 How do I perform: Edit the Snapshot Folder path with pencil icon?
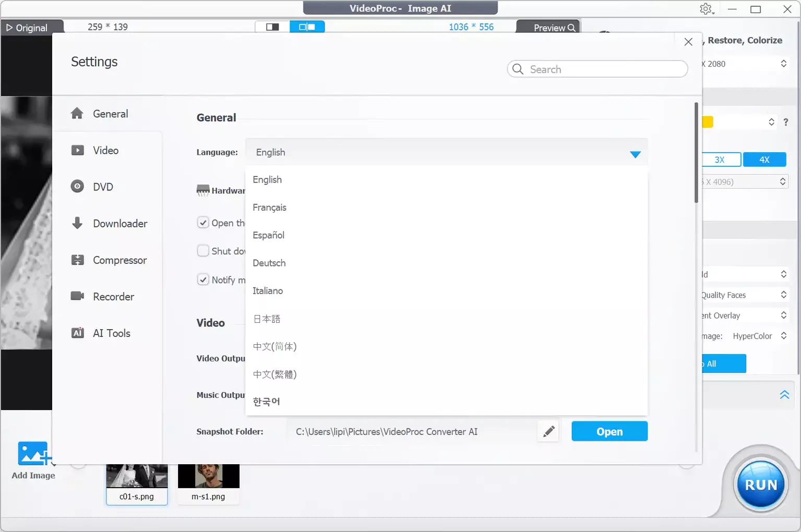pyautogui.click(x=548, y=431)
